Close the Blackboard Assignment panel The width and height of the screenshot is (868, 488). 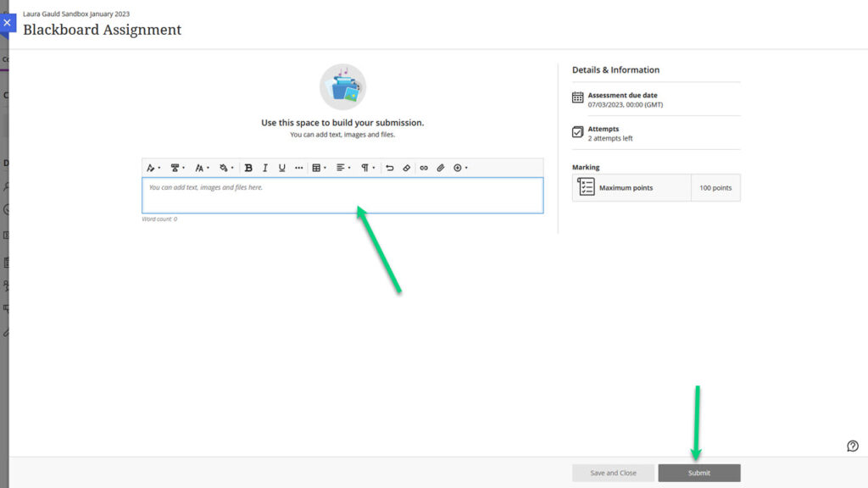coord(7,23)
